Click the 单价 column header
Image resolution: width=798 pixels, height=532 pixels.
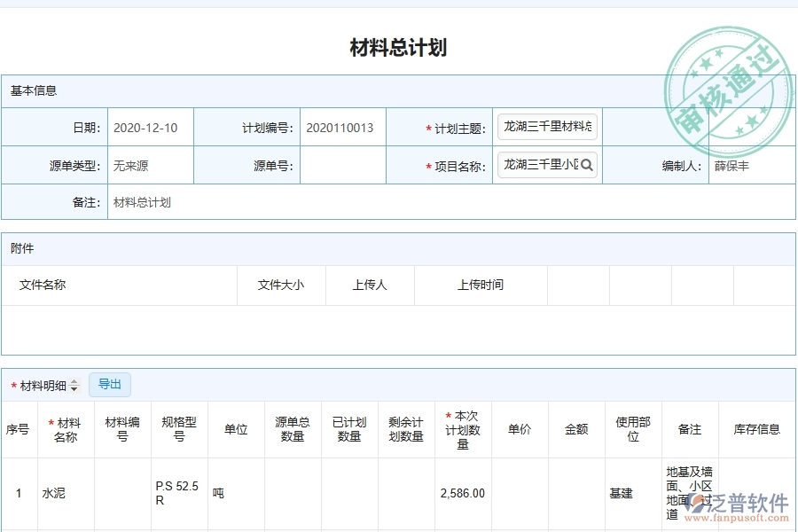coord(520,429)
